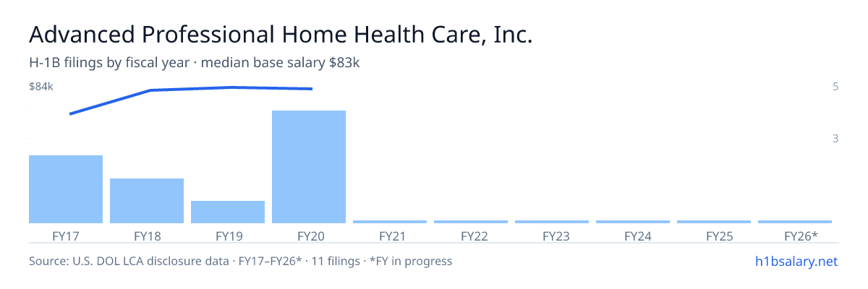Viewport: 868px width, 289px height.
Task: Click the FY22 bar stub
Action: point(471,222)
